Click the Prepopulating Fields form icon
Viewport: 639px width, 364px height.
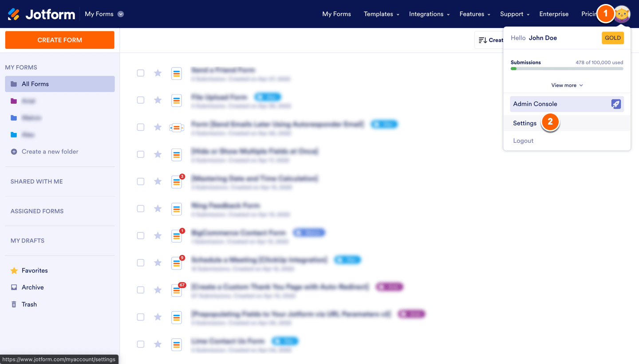[x=177, y=317]
